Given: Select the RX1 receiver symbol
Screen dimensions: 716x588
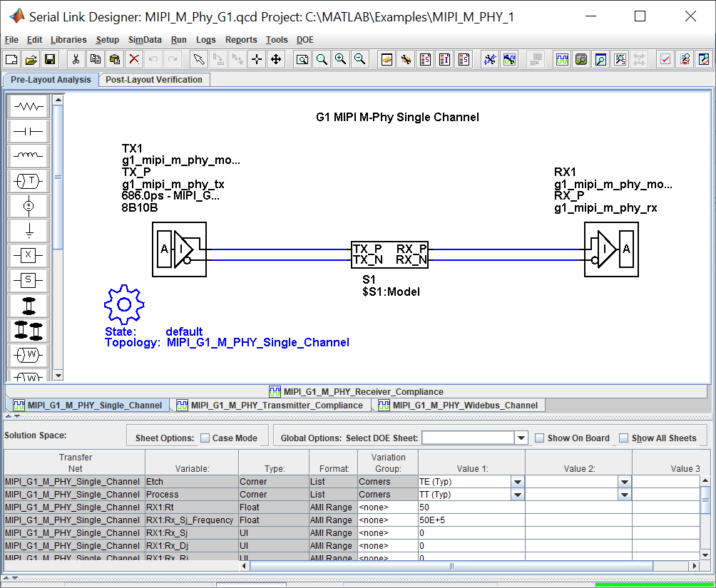Looking at the screenshot, I should (611, 249).
